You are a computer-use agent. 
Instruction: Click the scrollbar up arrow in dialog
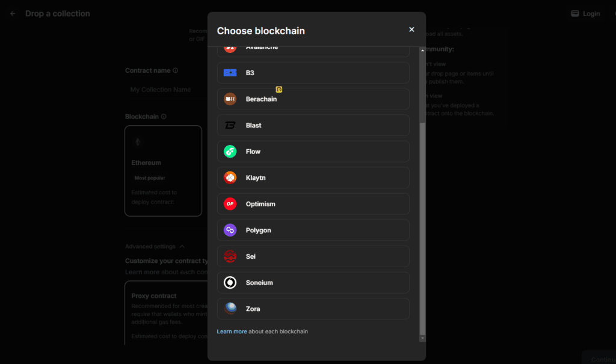(x=422, y=51)
